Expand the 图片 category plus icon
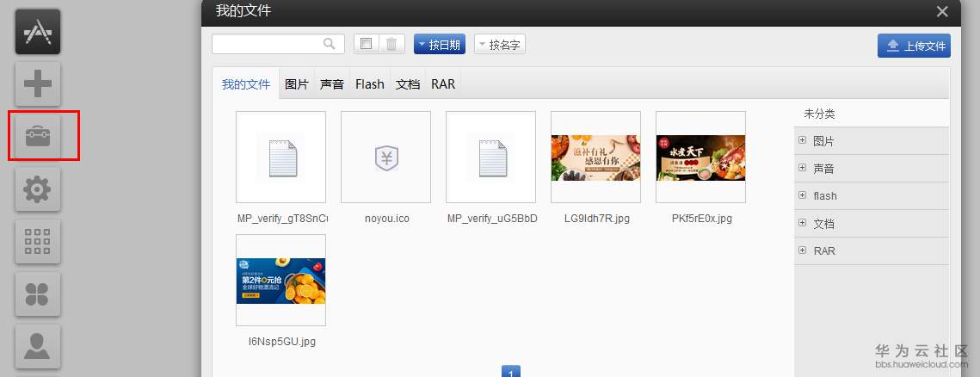The image size is (980, 377). tap(803, 140)
